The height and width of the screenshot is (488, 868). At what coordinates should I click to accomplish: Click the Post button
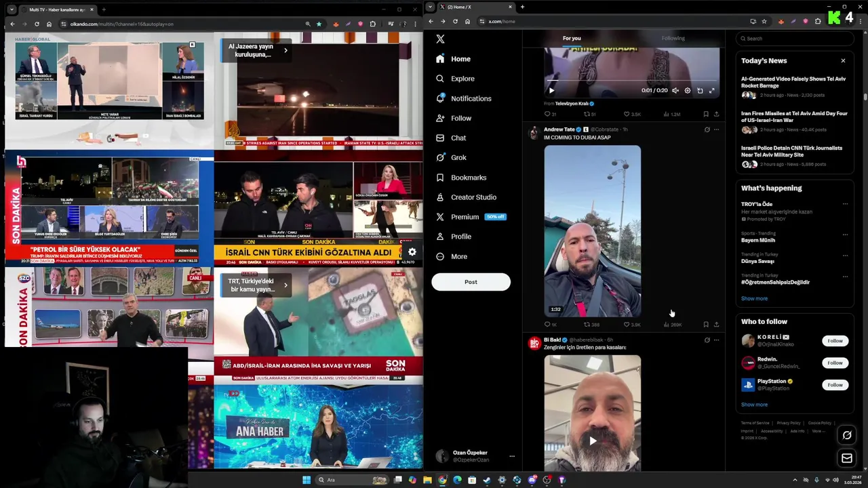click(x=471, y=282)
